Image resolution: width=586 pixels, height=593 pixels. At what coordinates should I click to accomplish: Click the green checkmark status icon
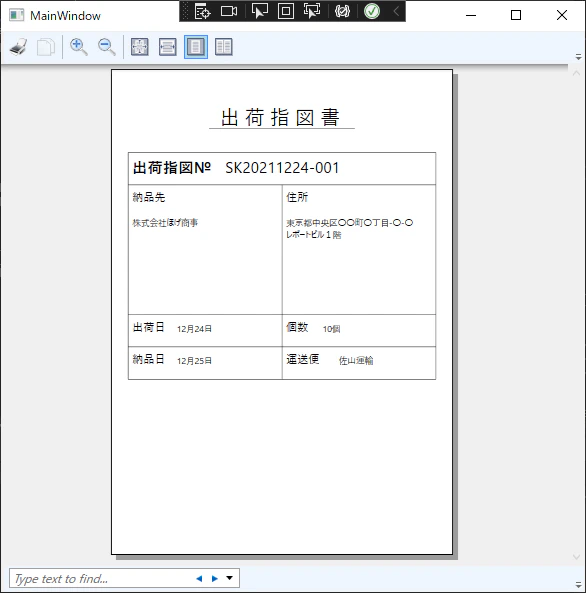pos(372,11)
